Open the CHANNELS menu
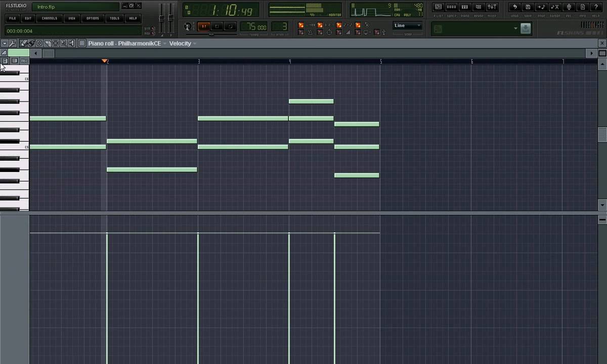The width and height of the screenshot is (607, 364). click(x=50, y=18)
